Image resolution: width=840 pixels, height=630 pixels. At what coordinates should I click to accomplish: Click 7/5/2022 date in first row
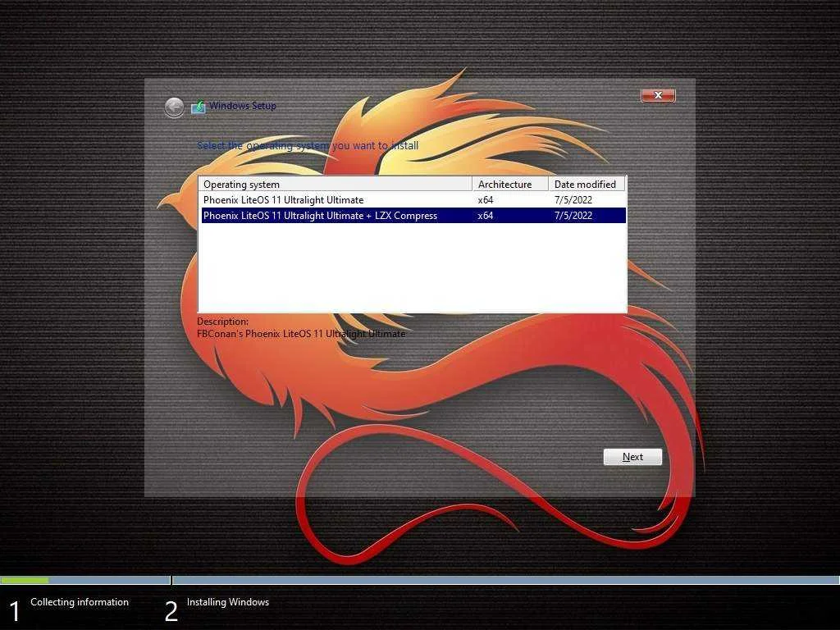coord(573,200)
